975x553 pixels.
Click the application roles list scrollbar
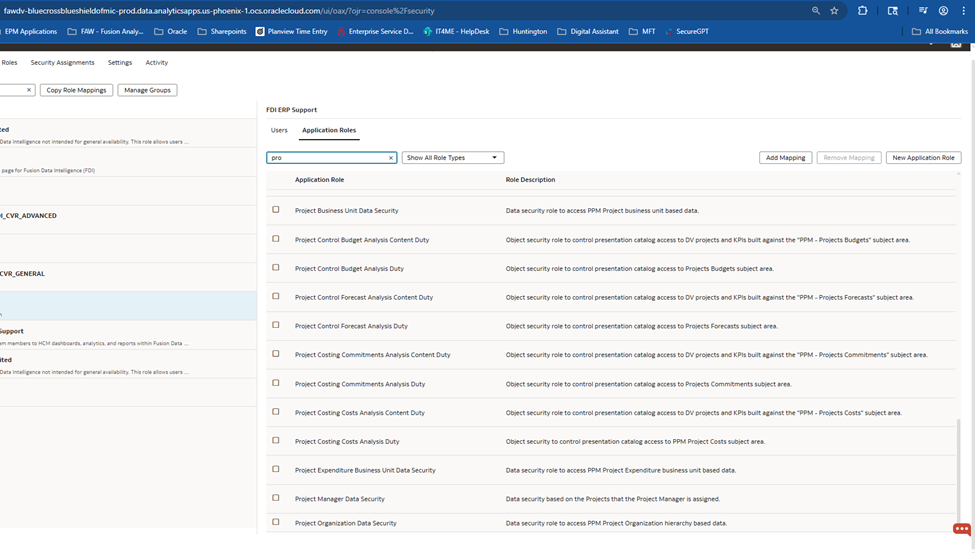958,473
